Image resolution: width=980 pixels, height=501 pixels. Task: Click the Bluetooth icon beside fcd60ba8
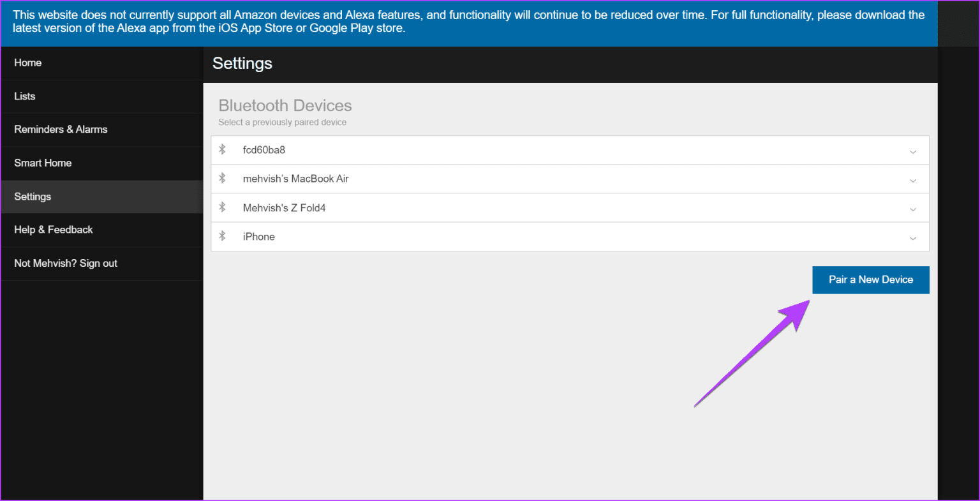(223, 149)
